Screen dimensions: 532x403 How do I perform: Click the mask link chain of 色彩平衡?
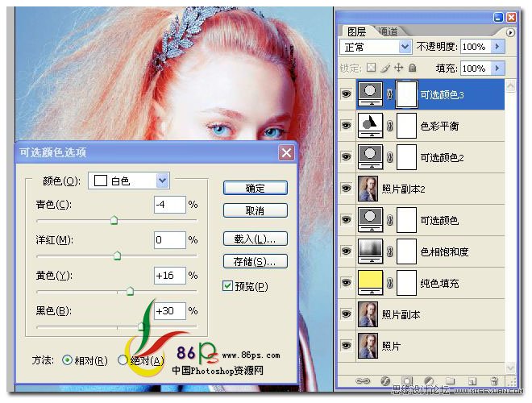[389, 126]
